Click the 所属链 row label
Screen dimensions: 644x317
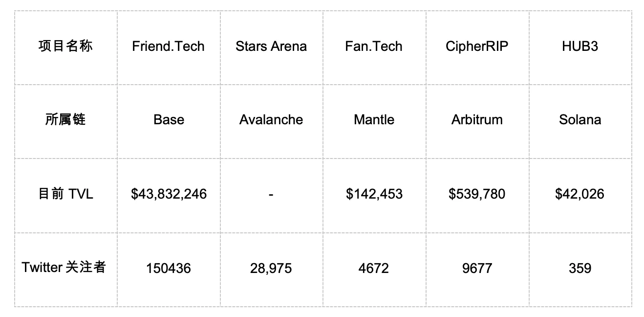click(x=65, y=120)
